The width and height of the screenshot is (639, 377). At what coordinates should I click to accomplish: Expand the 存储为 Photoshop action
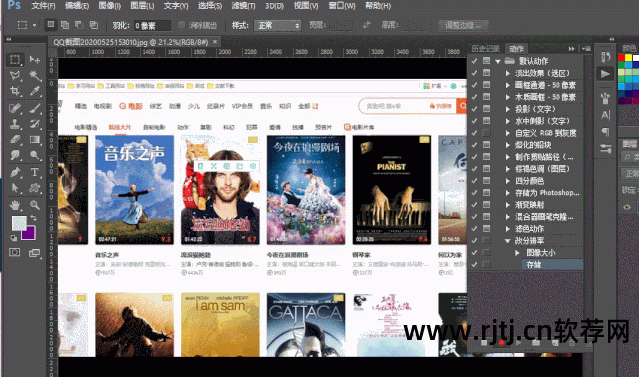pyautogui.click(x=508, y=193)
